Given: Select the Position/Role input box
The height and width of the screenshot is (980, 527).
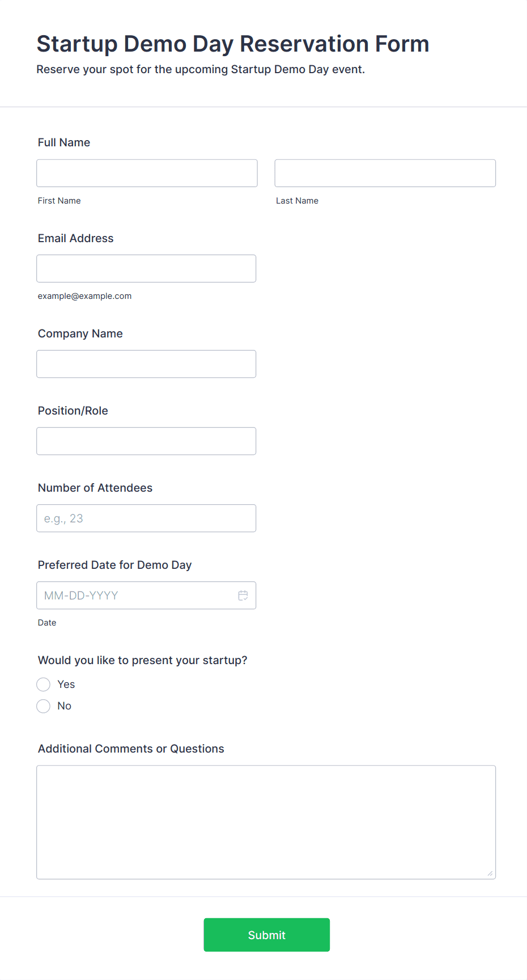Looking at the screenshot, I should [x=146, y=441].
